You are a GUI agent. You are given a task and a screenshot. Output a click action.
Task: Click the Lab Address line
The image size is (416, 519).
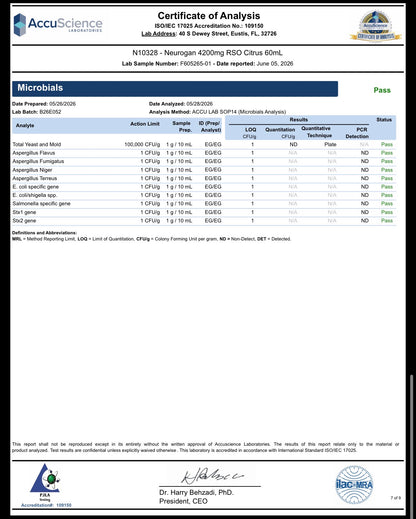click(x=209, y=34)
